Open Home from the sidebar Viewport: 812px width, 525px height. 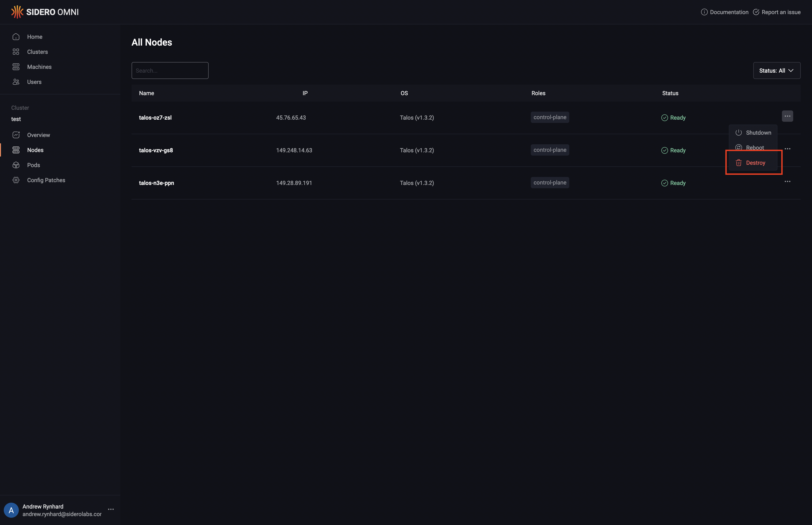click(34, 37)
